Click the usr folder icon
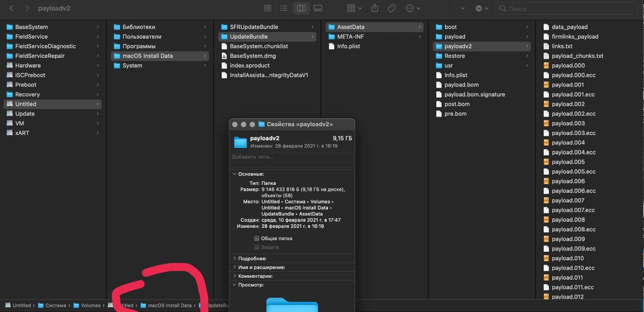 [x=439, y=65]
